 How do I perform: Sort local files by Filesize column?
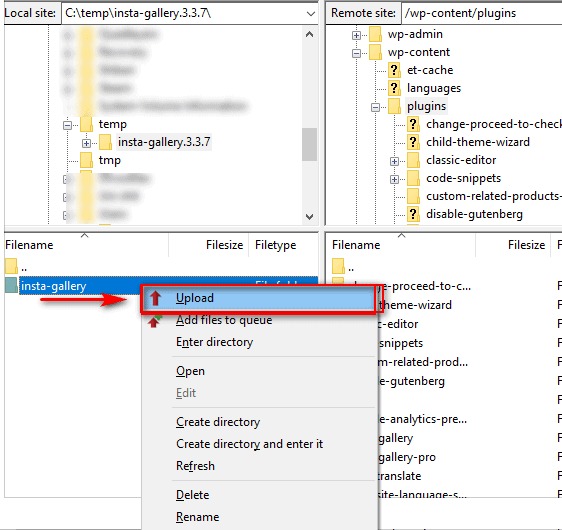tap(208, 245)
